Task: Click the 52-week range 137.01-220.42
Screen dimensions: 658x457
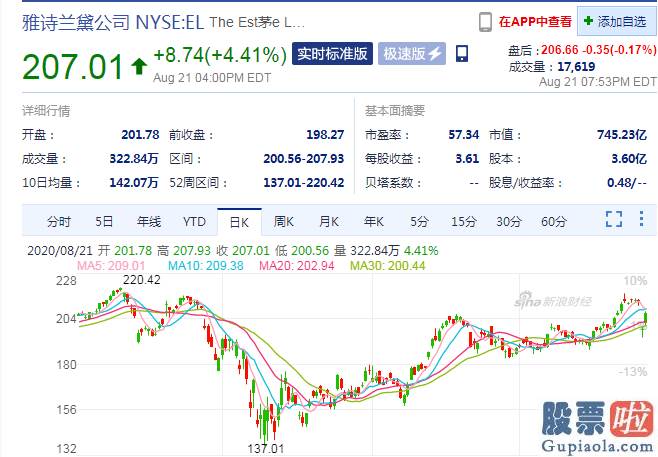Action: 304,183
